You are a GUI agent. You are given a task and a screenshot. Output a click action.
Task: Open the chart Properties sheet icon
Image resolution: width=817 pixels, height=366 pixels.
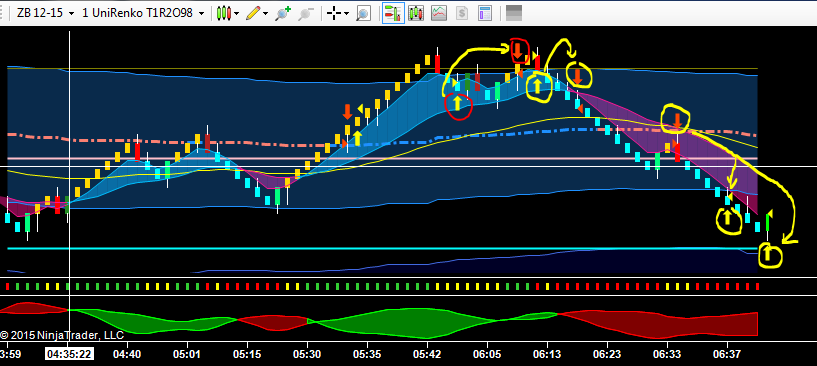pos(485,13)
